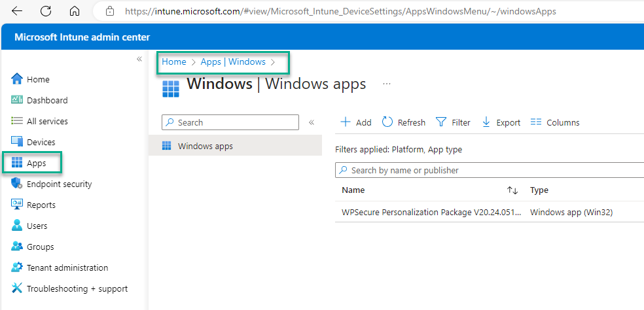Open Home in the left navigation
Image resolution: width=644 pixels, height=310 pixels.
click(x=38, y=79)
